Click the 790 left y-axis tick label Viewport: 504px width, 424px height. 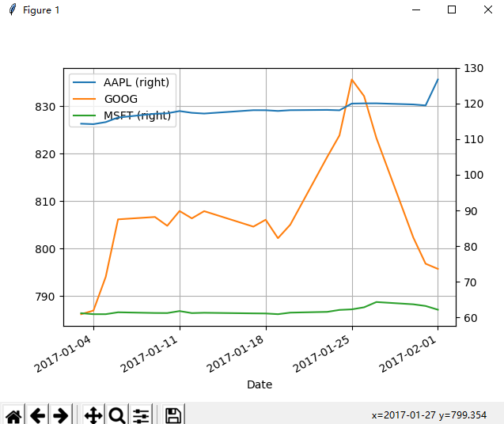click(x=45, y=297)
